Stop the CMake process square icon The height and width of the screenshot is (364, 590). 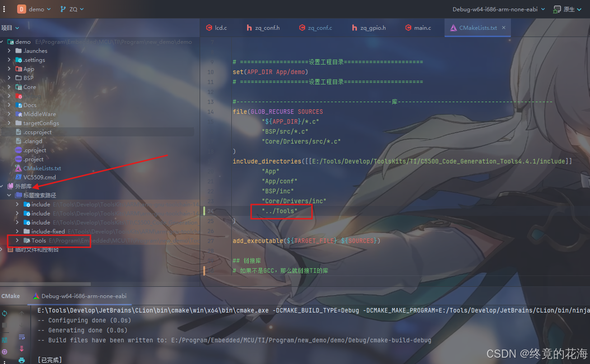point(5,325)
